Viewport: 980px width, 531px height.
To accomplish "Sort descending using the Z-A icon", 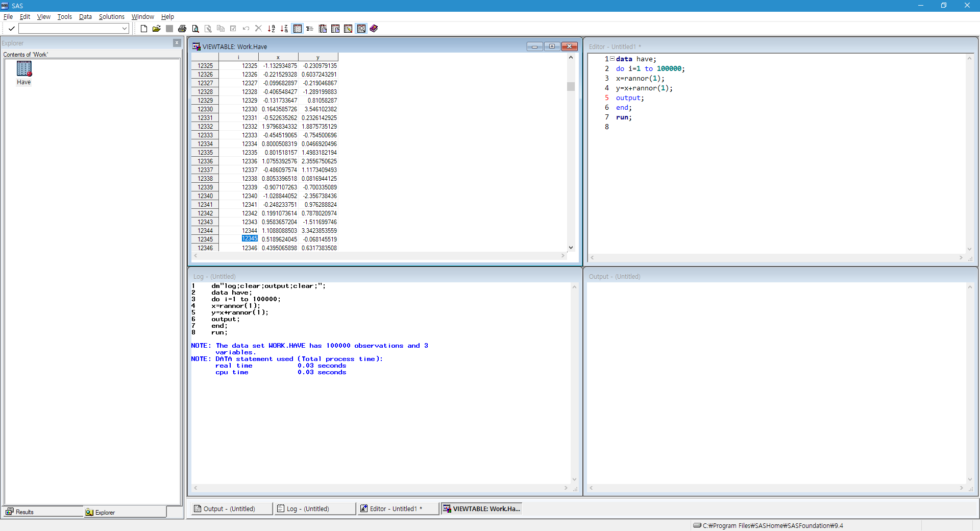I will tap(284, 29).
